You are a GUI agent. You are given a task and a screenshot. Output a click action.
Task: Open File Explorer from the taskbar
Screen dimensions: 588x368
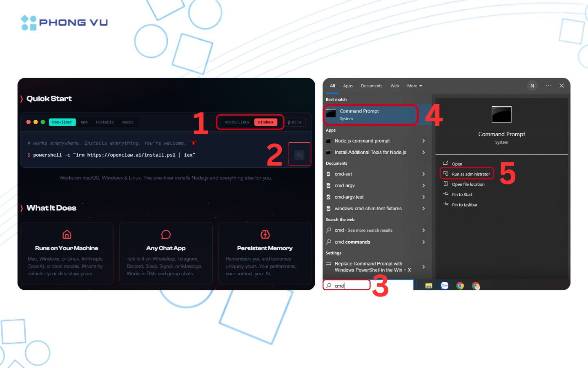tap(428, 286)
